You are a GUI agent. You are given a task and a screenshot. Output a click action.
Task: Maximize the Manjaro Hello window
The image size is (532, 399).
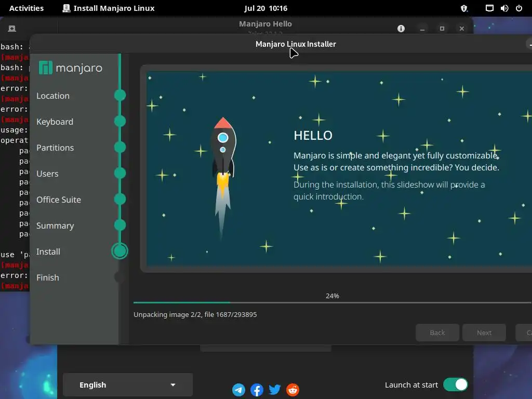coord(442,29)
